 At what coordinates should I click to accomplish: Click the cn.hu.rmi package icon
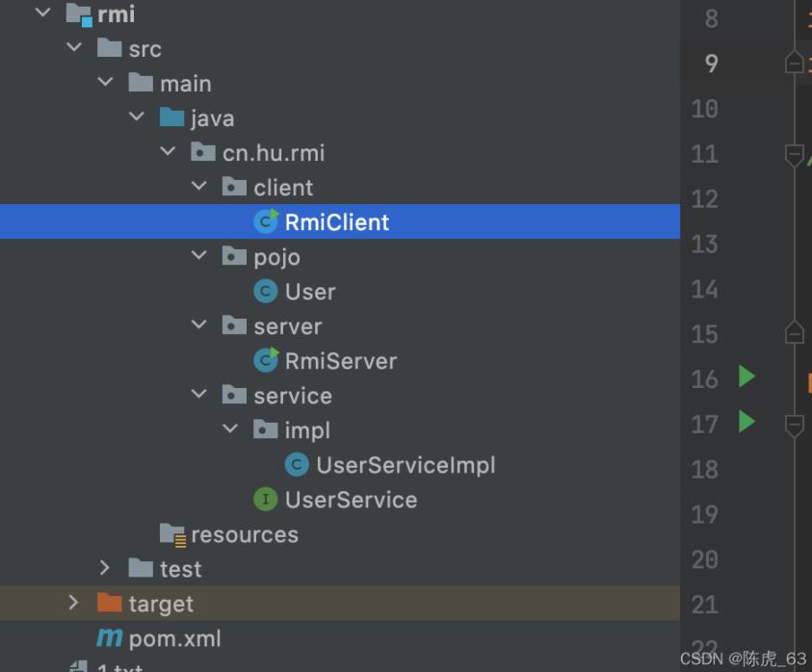203,152
